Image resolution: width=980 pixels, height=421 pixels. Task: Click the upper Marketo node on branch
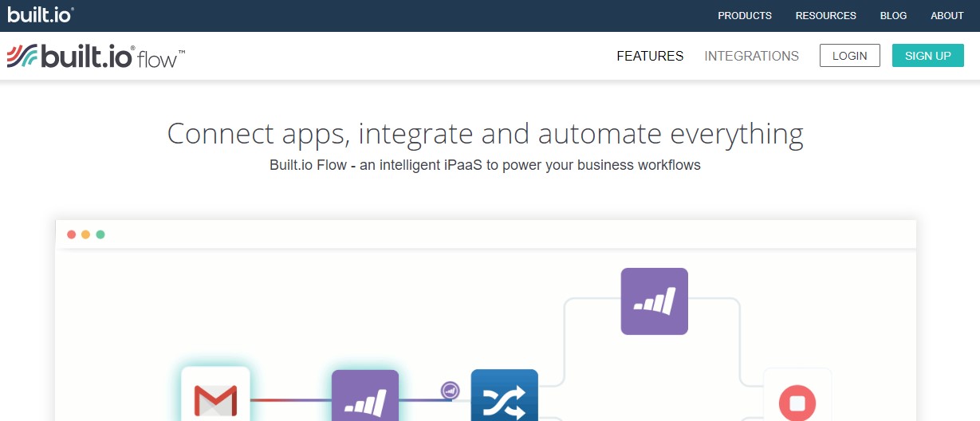coord(654,301)
